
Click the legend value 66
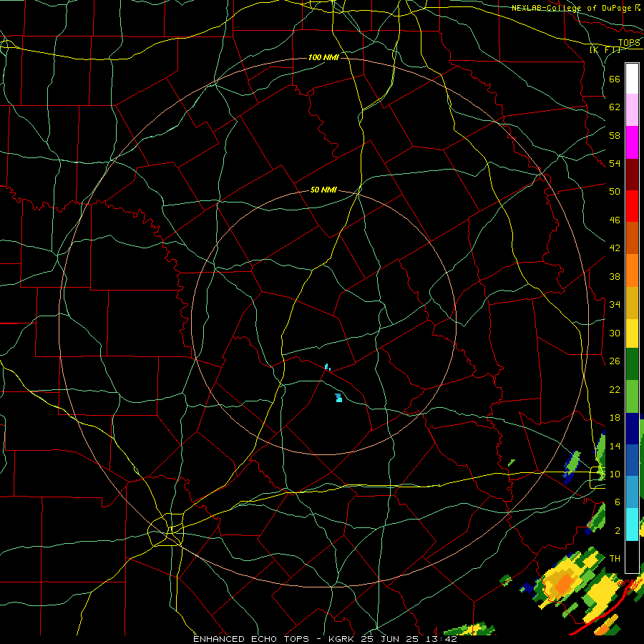tap(615, 79)
